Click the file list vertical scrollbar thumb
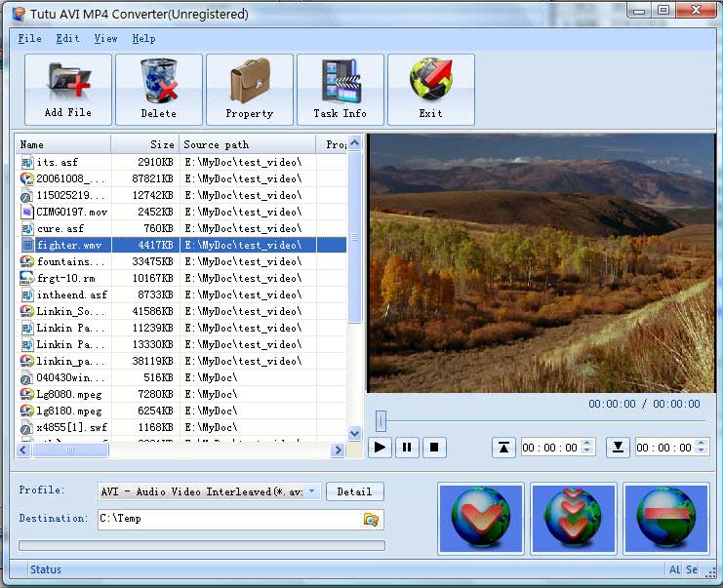723x588 pixels. point(354,237)
